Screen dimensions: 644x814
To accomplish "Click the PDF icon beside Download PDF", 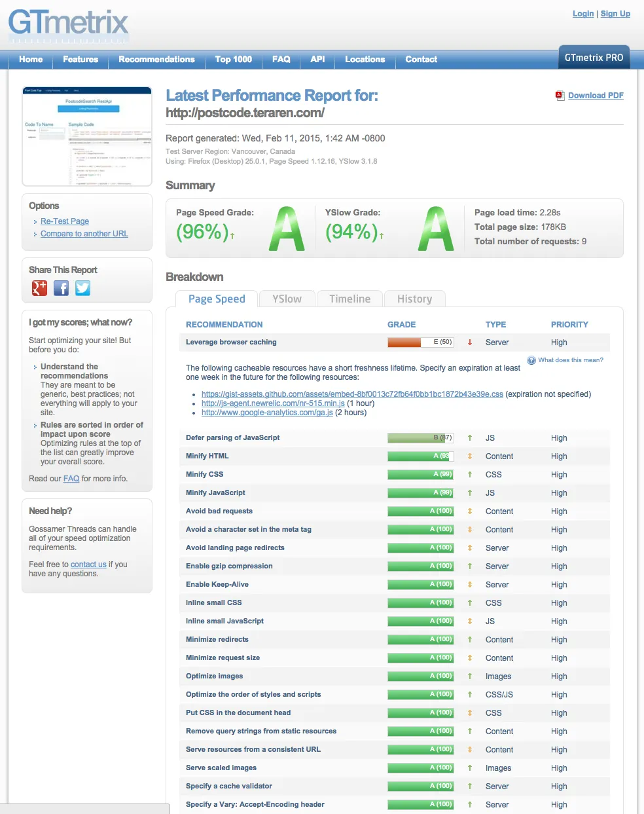I will click(x=560, y=96).
